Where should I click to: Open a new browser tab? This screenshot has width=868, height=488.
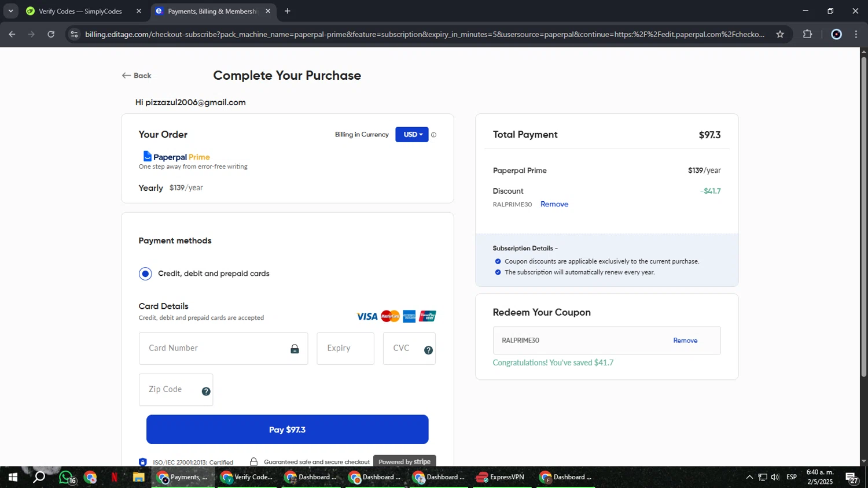pos(288,11)
